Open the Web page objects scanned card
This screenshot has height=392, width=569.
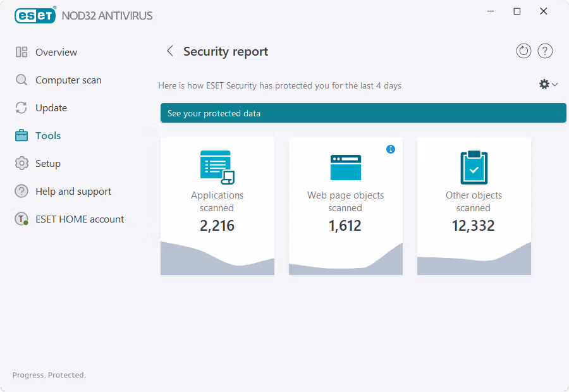[346, 206]
